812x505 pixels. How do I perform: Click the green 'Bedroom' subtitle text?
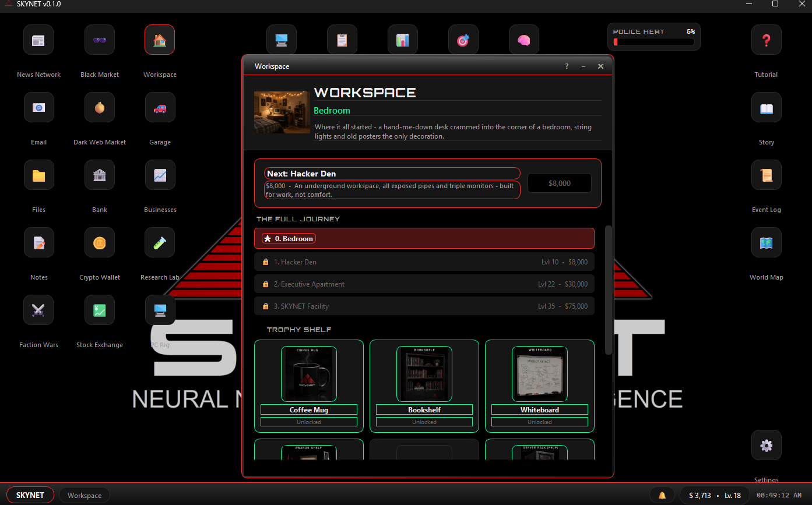coord(332,111)
